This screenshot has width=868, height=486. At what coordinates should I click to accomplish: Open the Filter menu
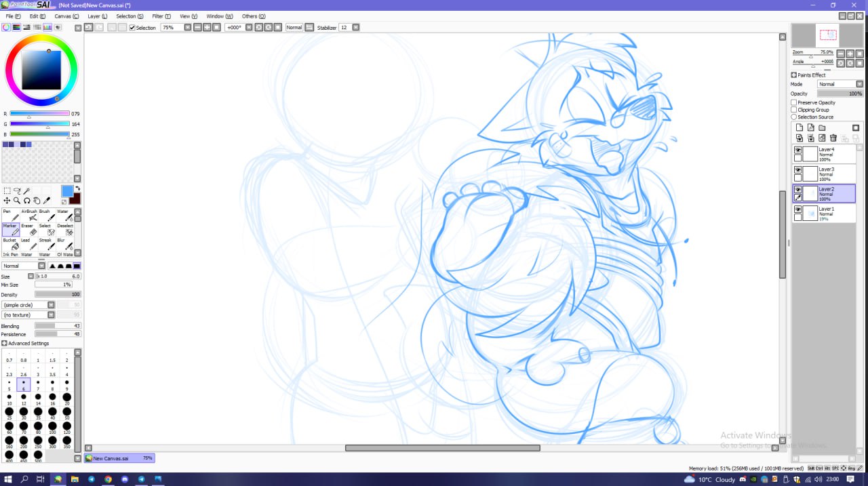tap(161, 16)
